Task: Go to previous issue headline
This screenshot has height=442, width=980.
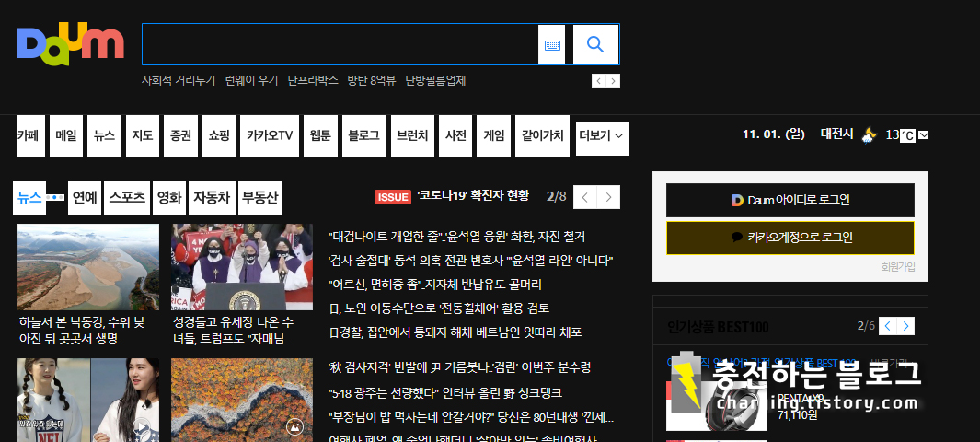Action: click(x=585, y=198)
